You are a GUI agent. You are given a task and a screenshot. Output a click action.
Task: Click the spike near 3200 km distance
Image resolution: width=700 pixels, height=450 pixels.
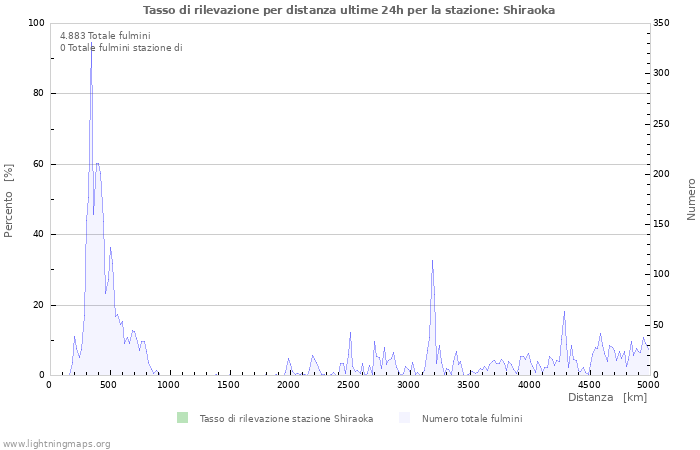click(x=432, y=262)
